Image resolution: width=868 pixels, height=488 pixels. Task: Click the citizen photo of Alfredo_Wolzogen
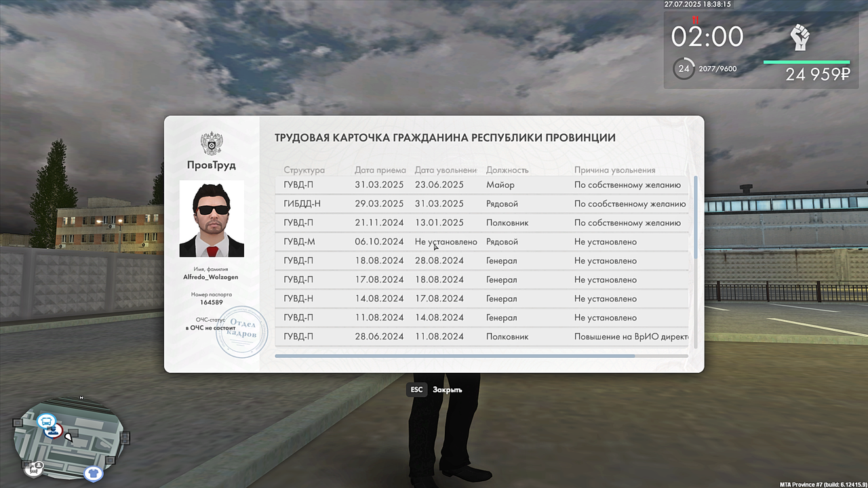[212, 218]
